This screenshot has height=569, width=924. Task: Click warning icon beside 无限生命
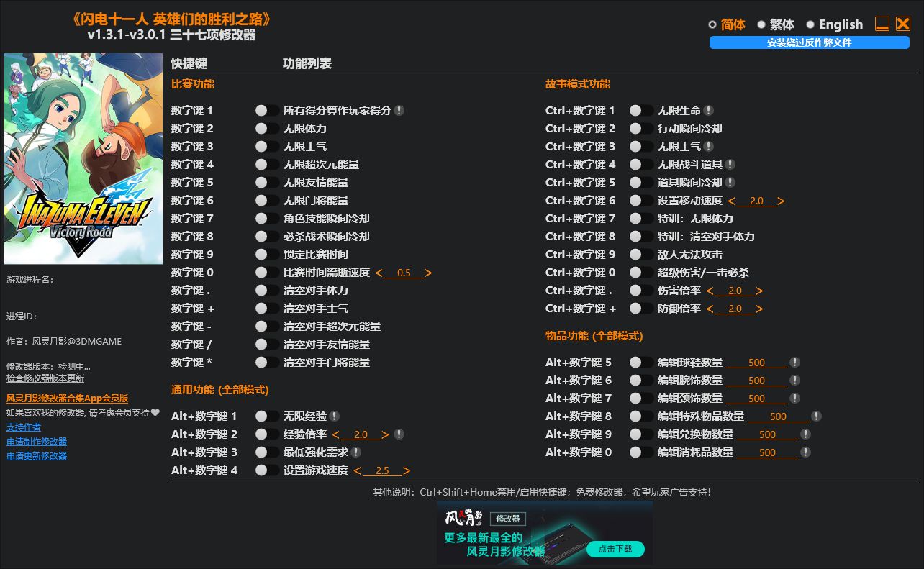pos(707,110)
